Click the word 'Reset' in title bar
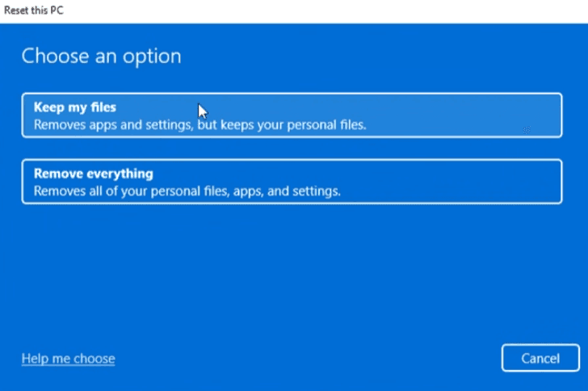The width and height of the screenshot is (588, 391). pos(16,11)
